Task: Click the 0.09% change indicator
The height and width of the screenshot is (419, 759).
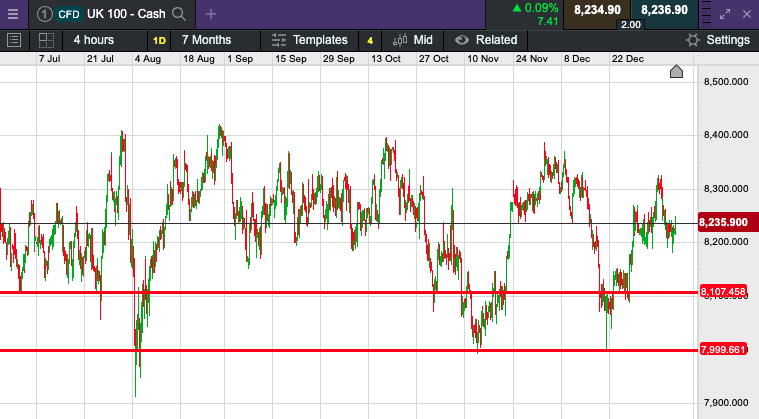Action: pyautogui.click(x=535, y=8)
